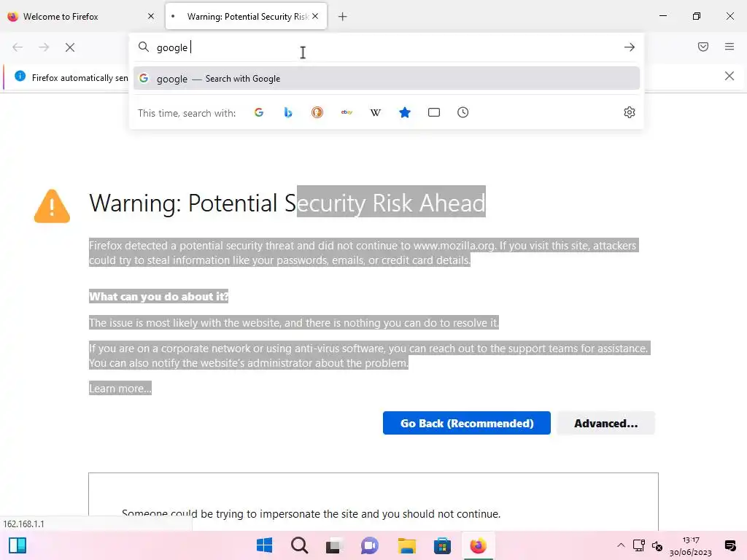Save page to Pocket

pyautogui.click(x=703, y=47)
